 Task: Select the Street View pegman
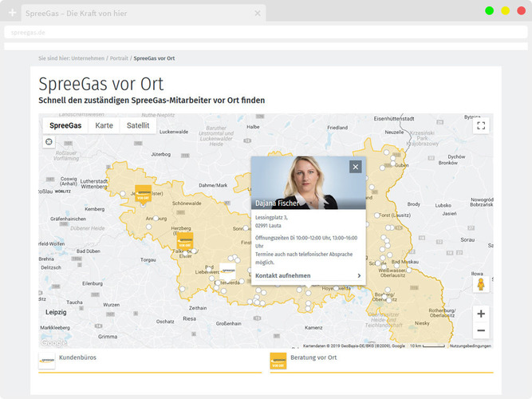pos(481,284)
